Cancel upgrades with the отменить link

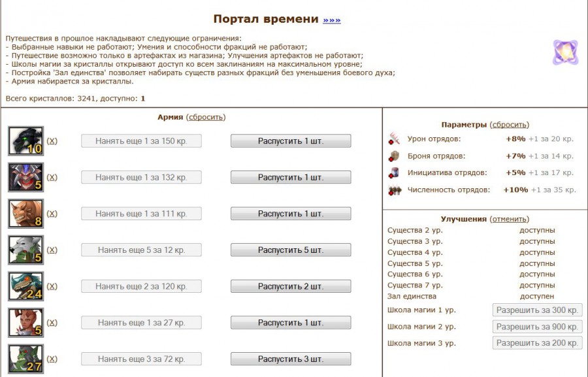[x=510, y=219]
